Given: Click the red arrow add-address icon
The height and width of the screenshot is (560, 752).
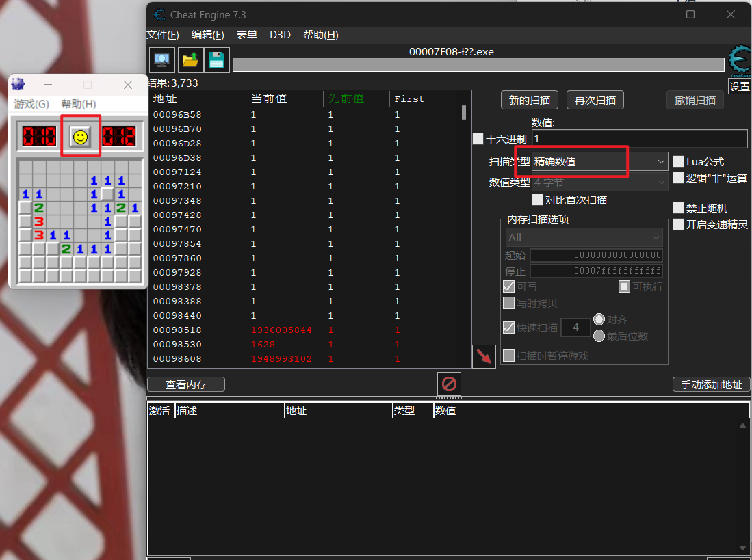Looking at the screenshot, I should (484, 357).
